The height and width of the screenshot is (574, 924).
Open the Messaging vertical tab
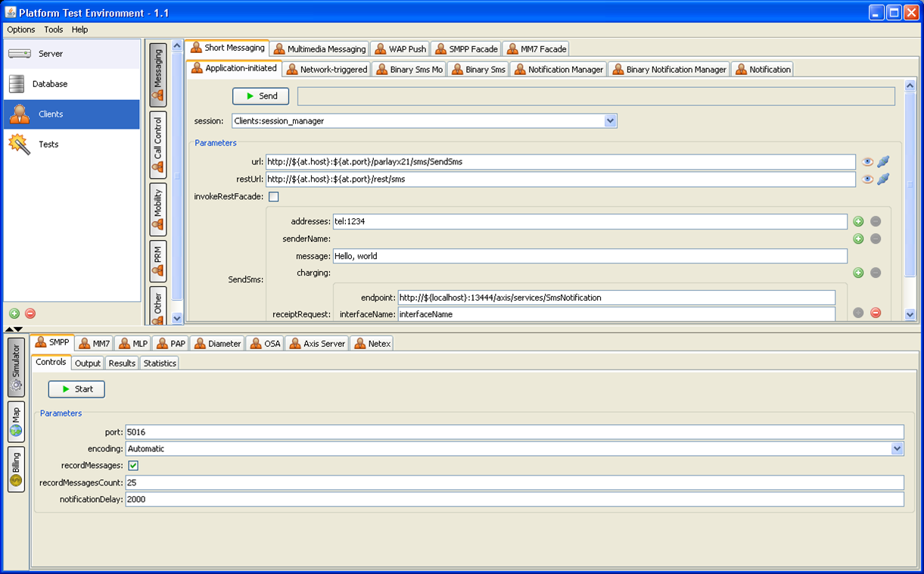pos(157,75)
